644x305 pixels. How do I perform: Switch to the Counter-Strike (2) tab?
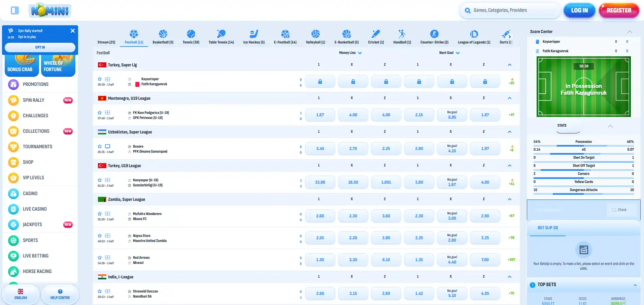[434, 37]
